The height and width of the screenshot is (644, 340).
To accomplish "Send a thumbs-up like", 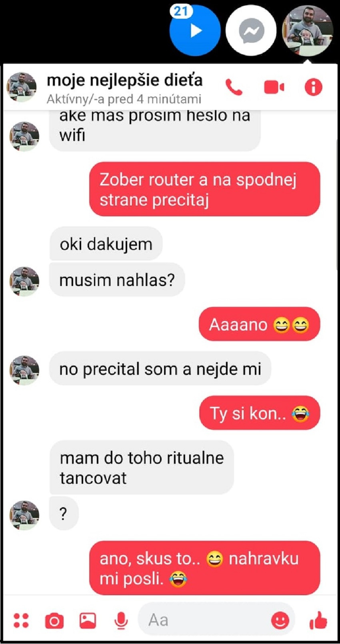I will 318,620.
